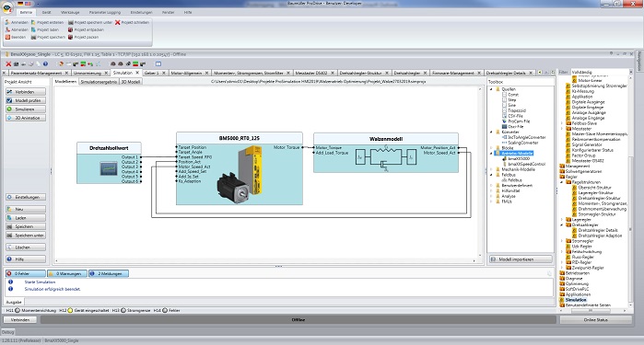This screenshot has width=644, height=345.
Task: Click the Modell importieren button
Action: 521,259
